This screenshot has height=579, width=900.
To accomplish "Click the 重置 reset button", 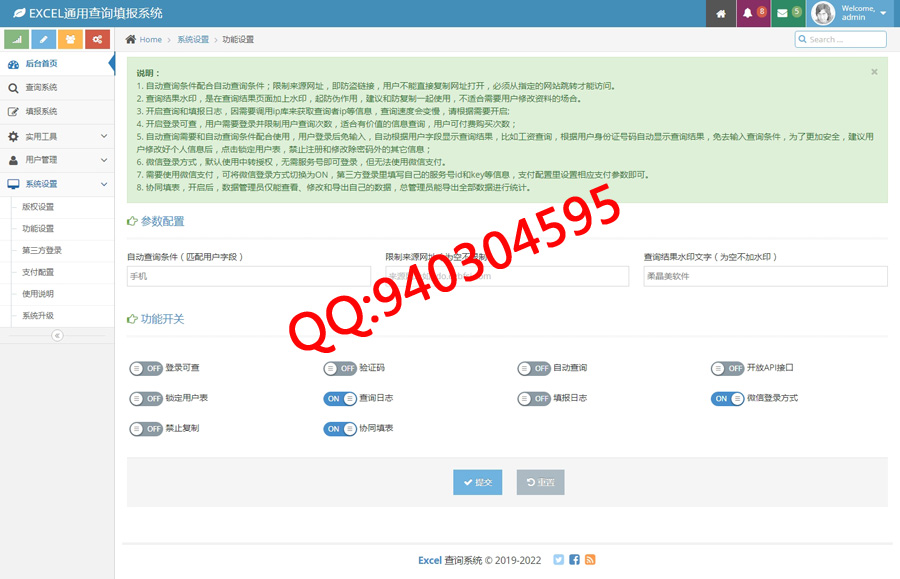I will coord(540,482).
